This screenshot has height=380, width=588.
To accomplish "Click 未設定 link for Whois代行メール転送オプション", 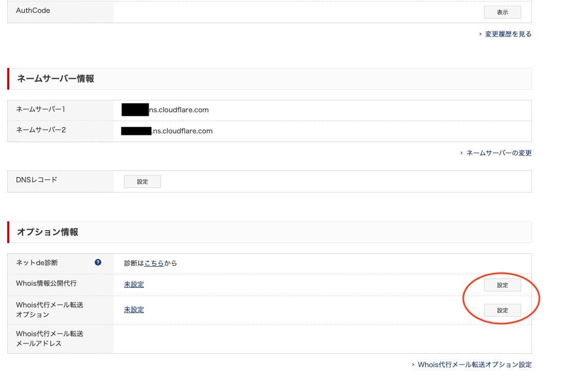I will click(x=134, y=310).
